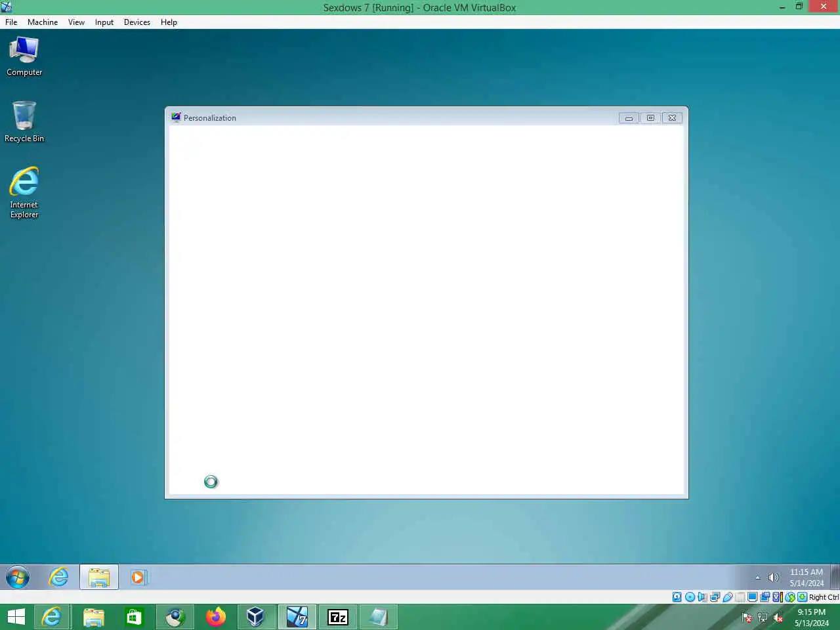Image resolution: width=840 pixels, height=630 pixels.
Task: Close the Personalization window
Action: pos(672,118)
